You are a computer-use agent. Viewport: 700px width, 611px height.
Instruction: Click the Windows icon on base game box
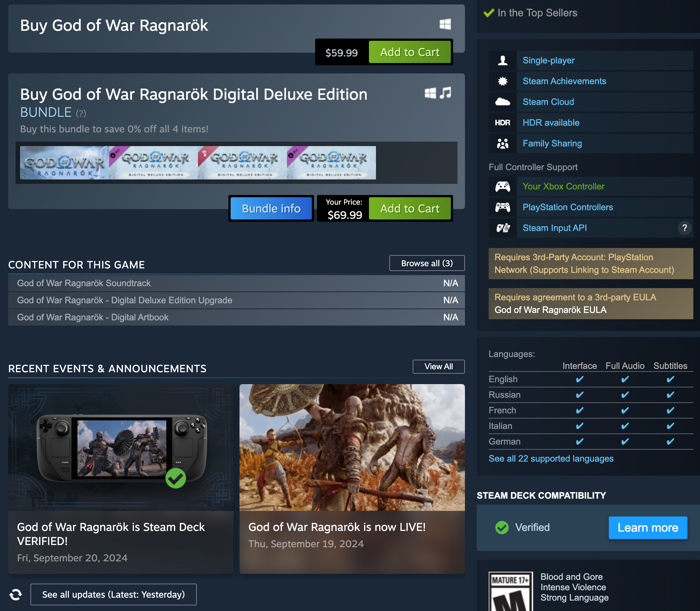445,24
